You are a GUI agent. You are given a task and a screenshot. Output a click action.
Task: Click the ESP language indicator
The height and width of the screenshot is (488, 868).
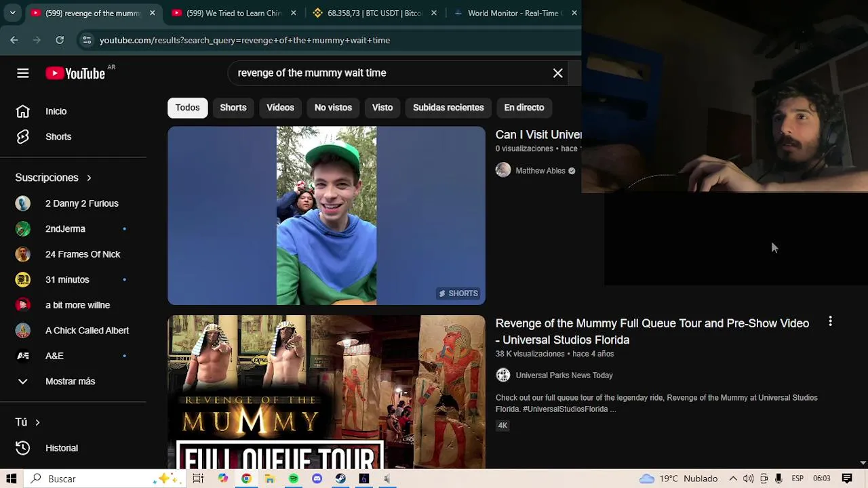tap(797, 479)
